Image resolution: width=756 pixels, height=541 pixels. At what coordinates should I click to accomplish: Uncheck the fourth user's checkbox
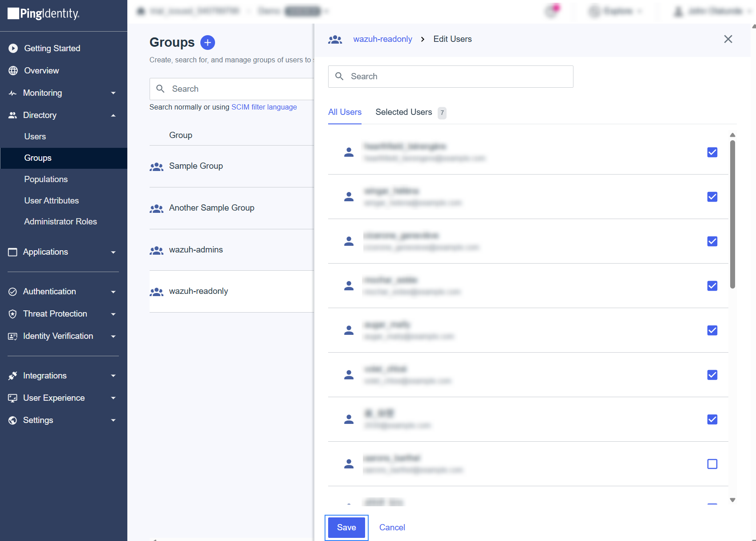pyautogui.click(x=712, y=286)
